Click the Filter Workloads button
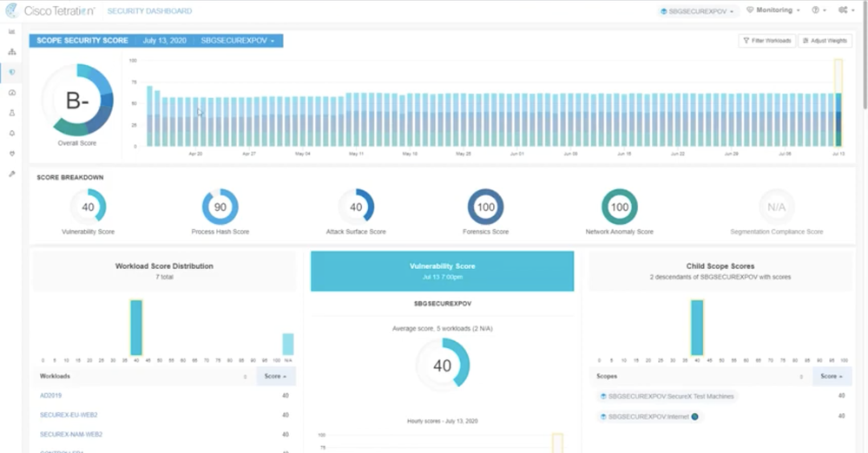This screenshot has height=453, width=868. (766, 41)
